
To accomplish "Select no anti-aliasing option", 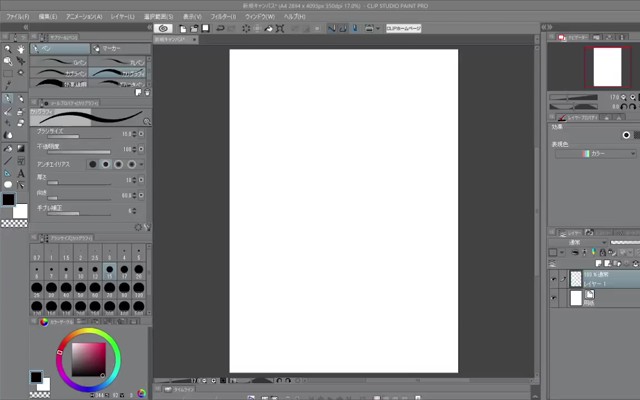I will [93, 164].
